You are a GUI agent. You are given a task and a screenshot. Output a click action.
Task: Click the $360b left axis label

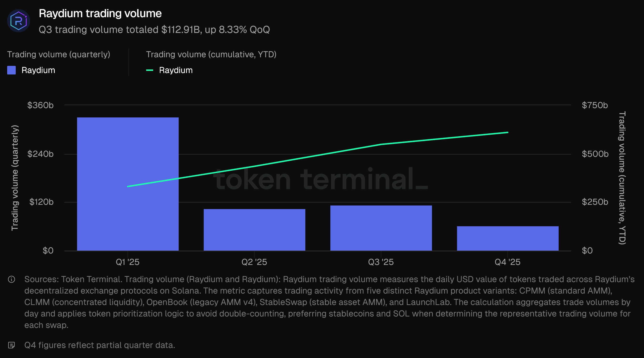tap(41, 105)
